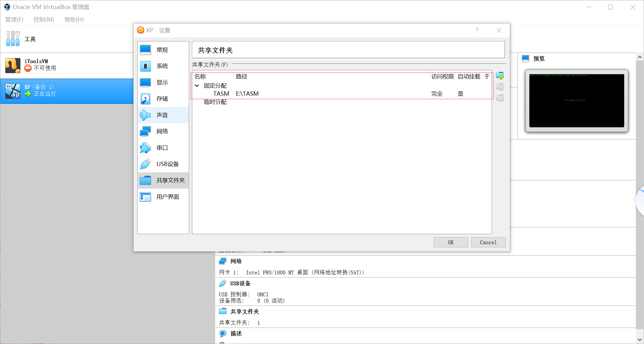Open the 常规 settings category

click(163, 50)
